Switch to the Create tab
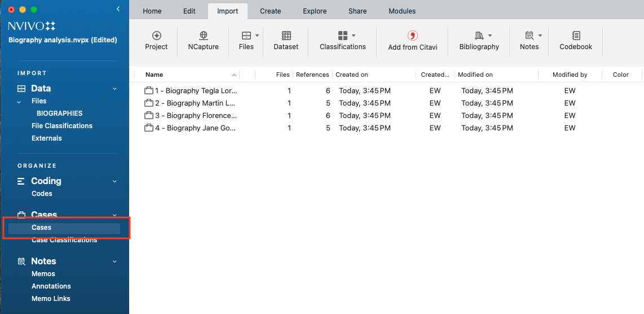This screenshot has height=314, width=644. (x=271, y=11)
